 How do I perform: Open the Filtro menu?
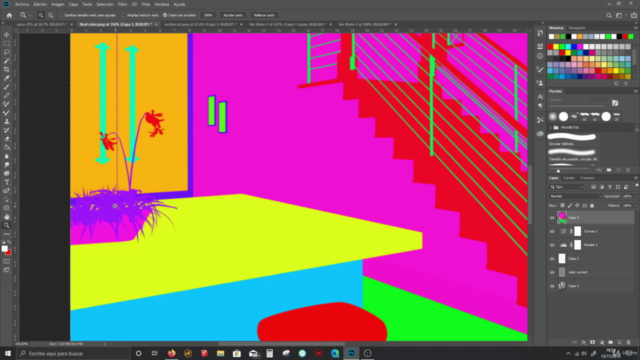point(122,4)
